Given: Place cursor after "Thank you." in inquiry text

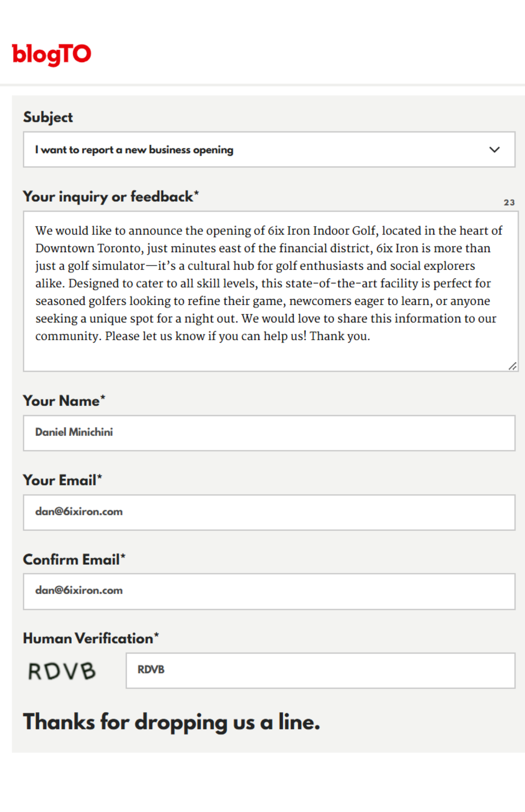Looking at the screenshot, I should coord(371,336).
